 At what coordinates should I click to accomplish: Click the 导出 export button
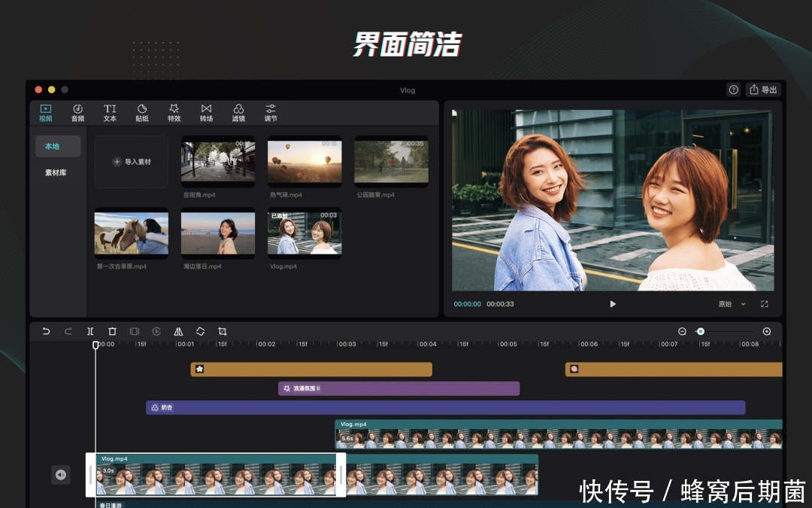(x=763, y=90)
